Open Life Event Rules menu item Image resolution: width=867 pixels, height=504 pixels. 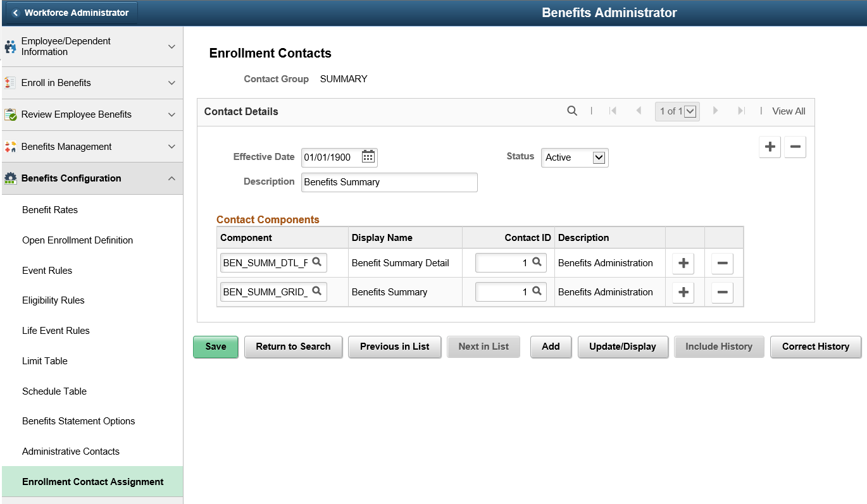(x=56, y=331)
